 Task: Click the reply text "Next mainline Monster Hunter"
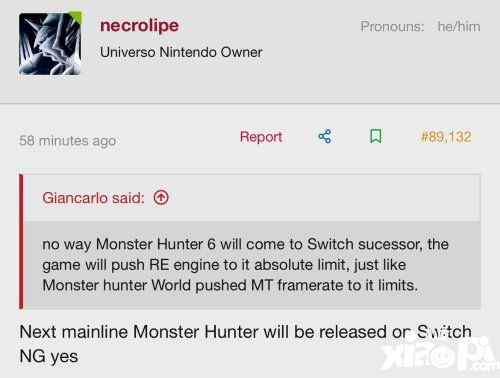pyautogui.click(x=138, y=332)
